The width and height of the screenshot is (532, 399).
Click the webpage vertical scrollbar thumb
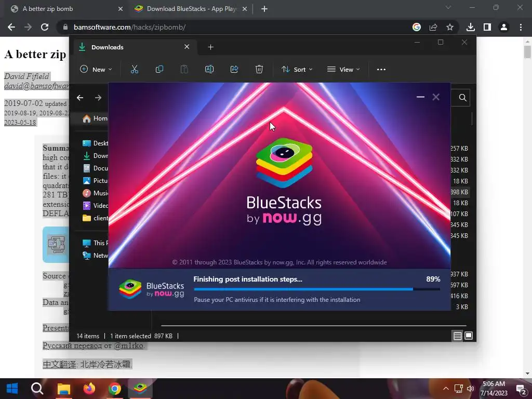click(527, 52)
